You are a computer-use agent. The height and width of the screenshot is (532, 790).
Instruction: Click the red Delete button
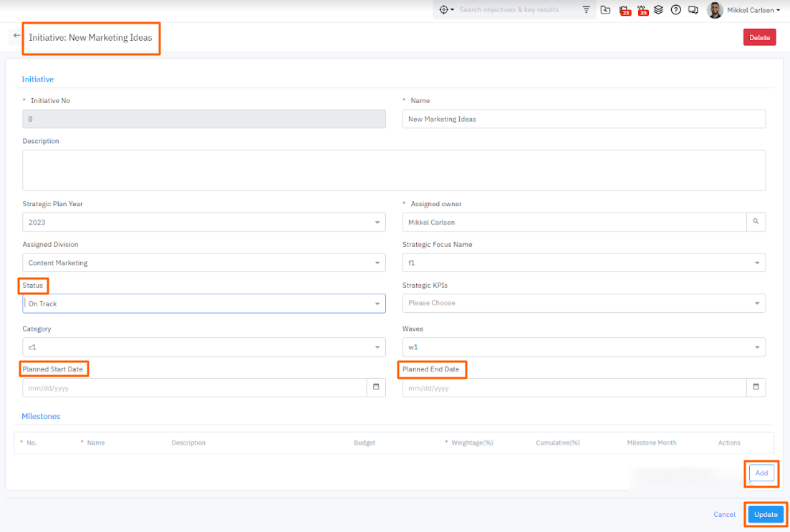coord(759,38)
